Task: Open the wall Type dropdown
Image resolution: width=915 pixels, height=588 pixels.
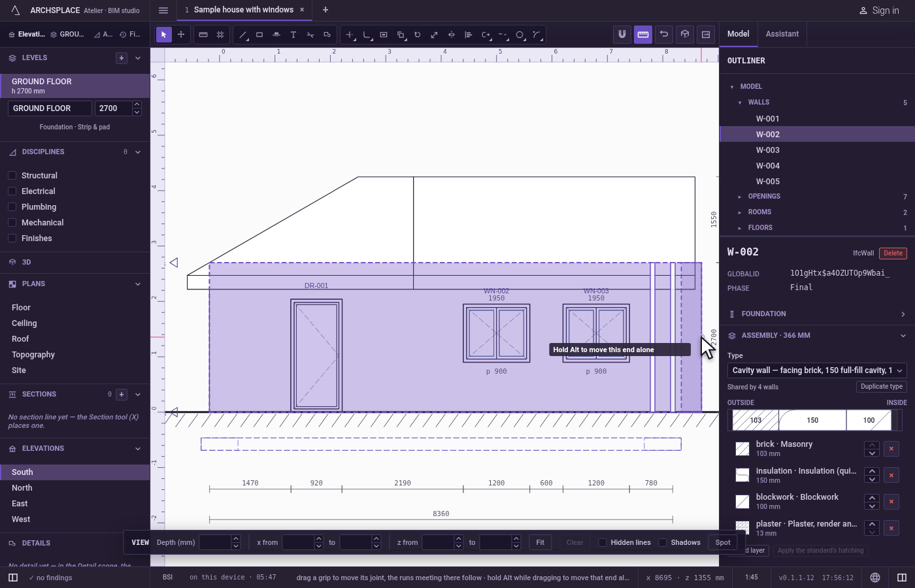Action: (x=817, y=370)
